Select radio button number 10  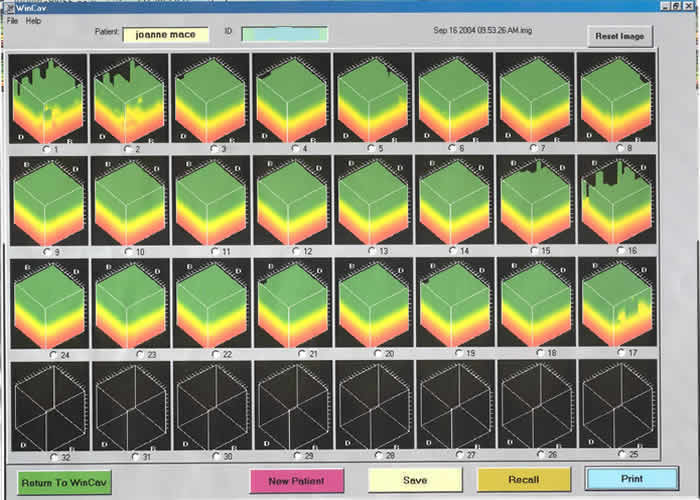coord(128,251)
